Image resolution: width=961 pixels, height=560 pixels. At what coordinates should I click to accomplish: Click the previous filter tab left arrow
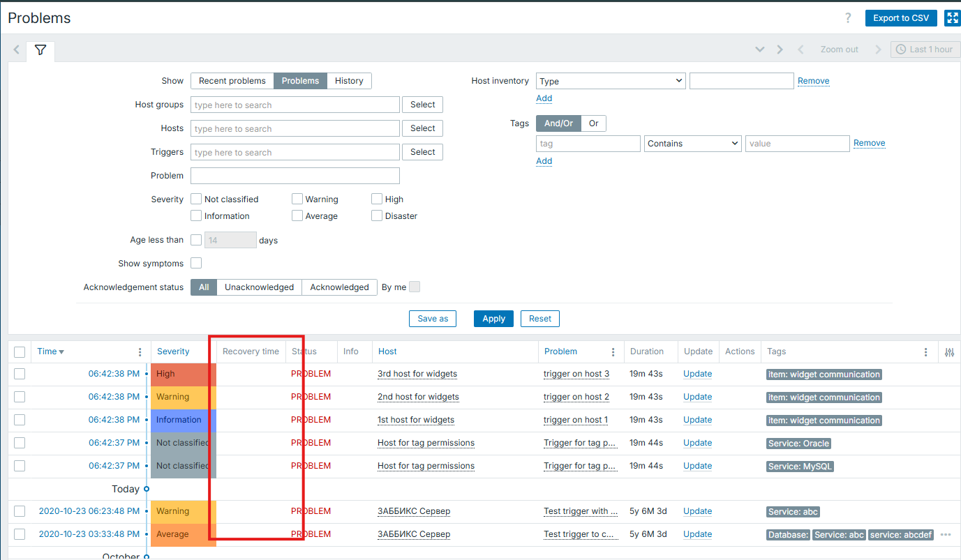(17, 50)
